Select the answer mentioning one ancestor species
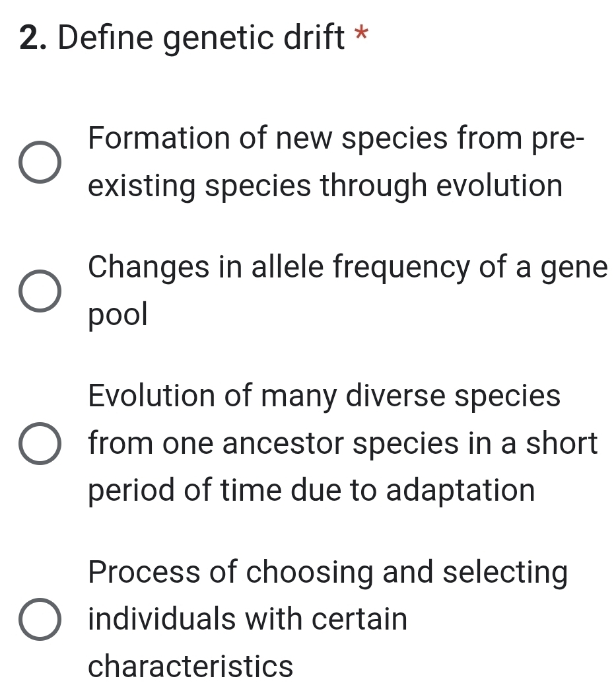This screenshot has height=695, width=616. click(343, 443)
